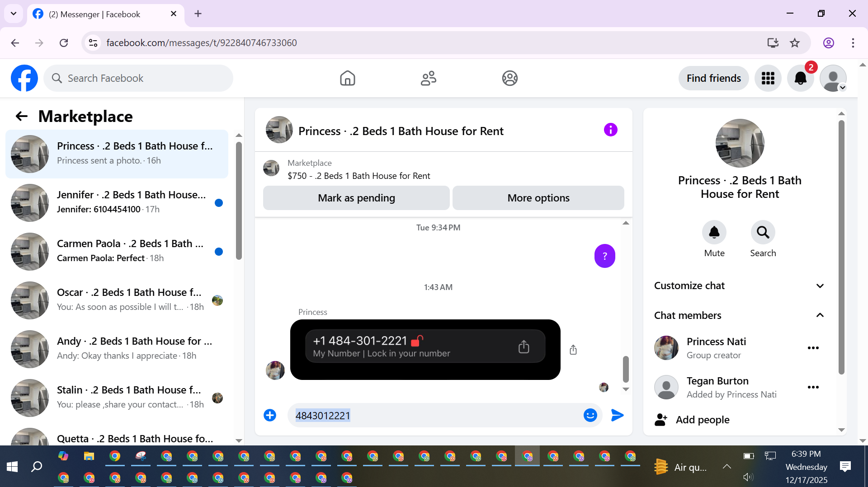Open the Air quality widget in taskbar
The width and height of the screenshot is (868, 487).
681,467
